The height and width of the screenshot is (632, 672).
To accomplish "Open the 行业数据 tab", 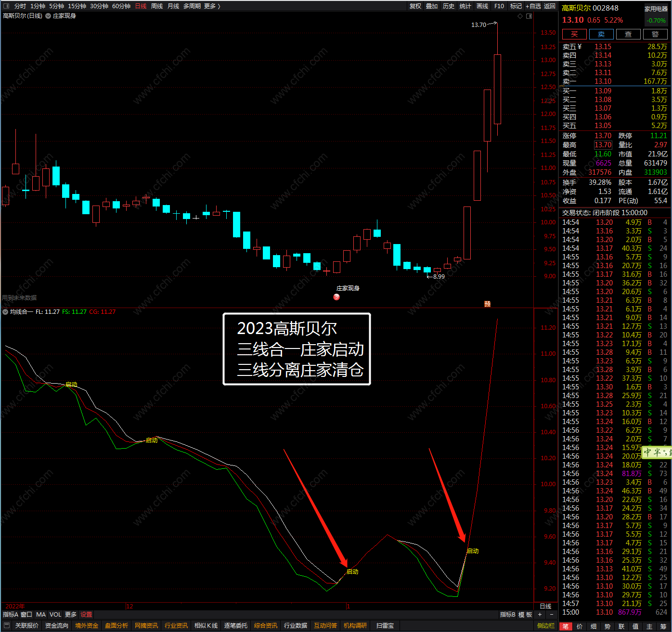I will [295, 626].
